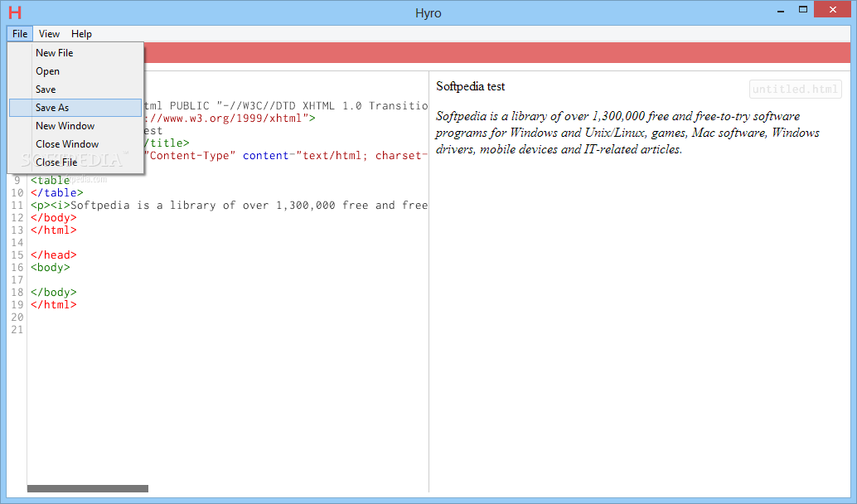The height and width of the screenshot is (504, 857).
Task: Choose Close Window menu entry
Action: click(75, 143)
